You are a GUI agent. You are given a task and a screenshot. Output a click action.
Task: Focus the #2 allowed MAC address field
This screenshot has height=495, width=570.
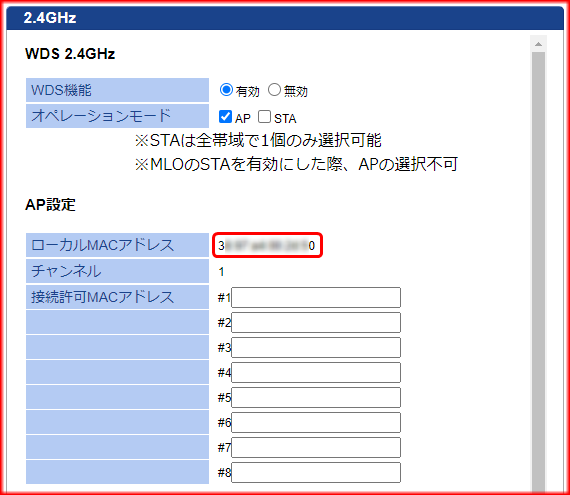pos(316,322)
